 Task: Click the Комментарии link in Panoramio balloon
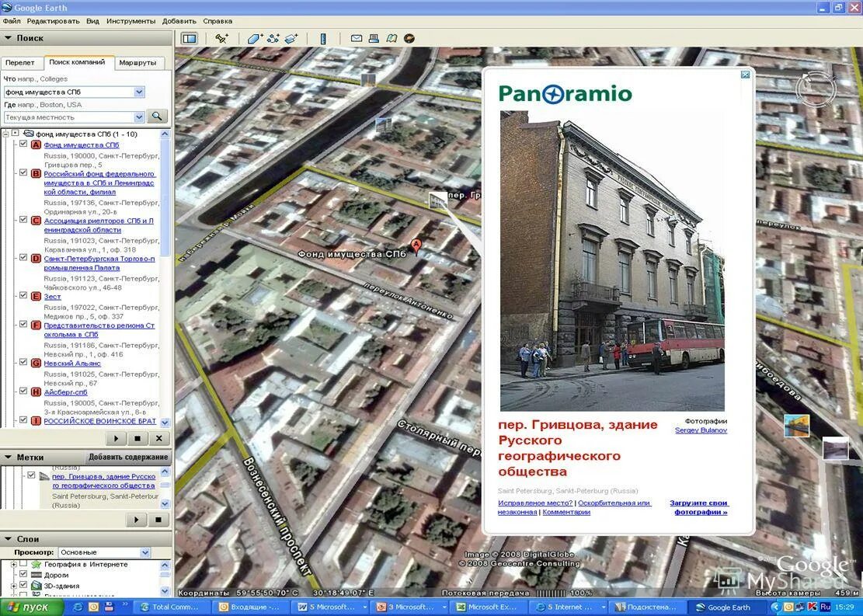[566, 512]
